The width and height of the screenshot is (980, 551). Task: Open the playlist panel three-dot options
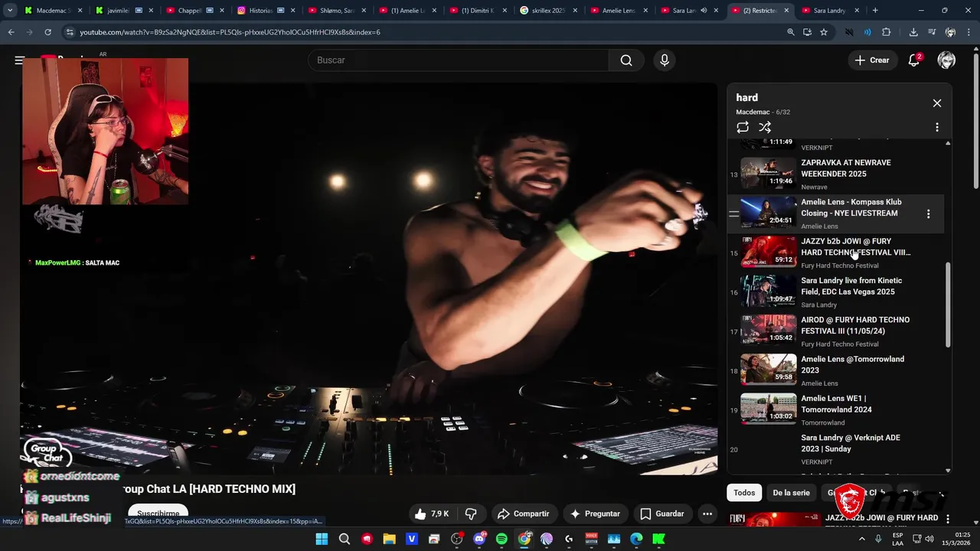937,128
